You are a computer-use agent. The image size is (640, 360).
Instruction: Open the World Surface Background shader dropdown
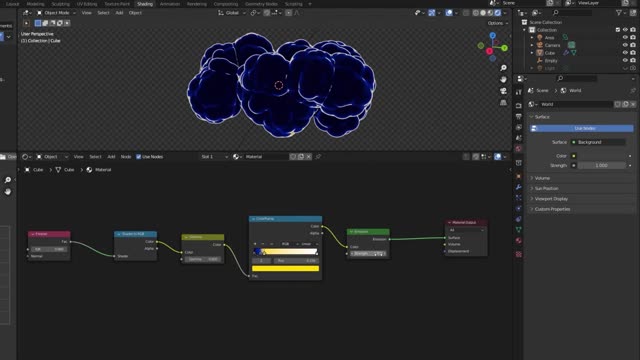[x=598, y=142]
